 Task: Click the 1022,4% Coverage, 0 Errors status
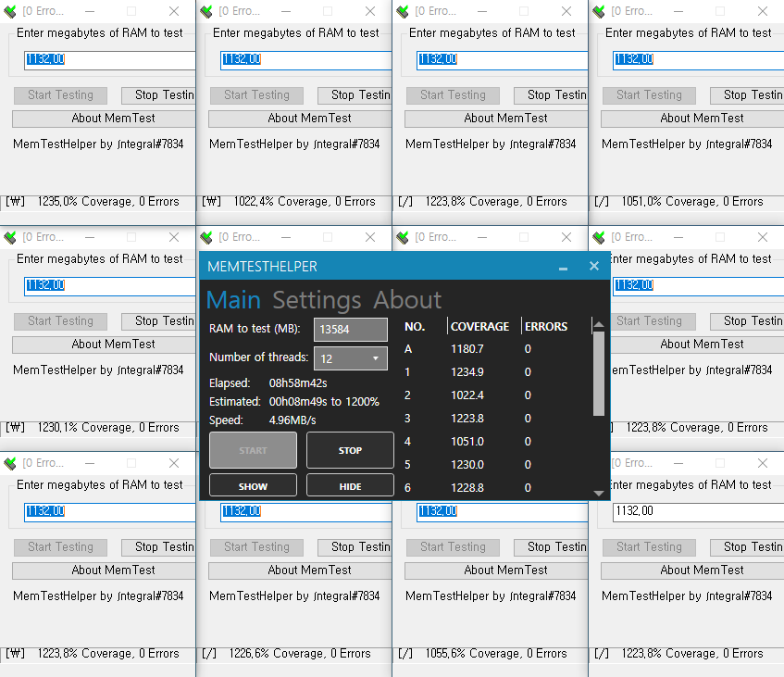pyautogui.click(x=305, y=202)
